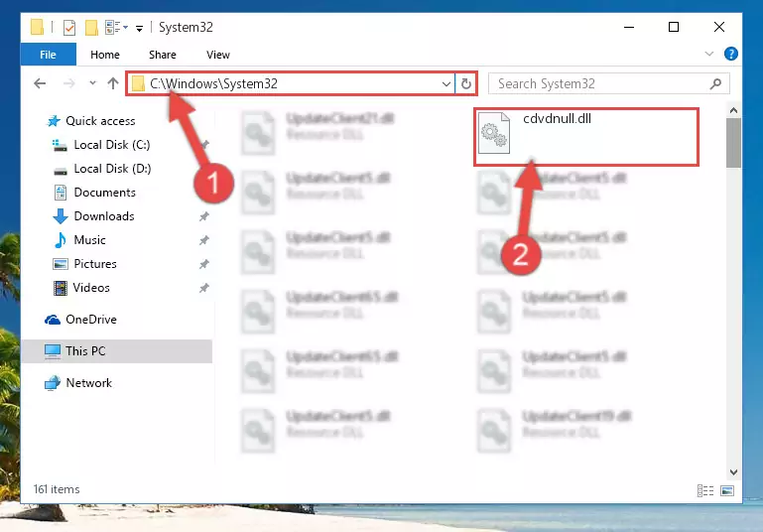This screenshot has width=763, height=532.
Task: Switch to the Home ribbon tab
Action: [x=105, y=55]
